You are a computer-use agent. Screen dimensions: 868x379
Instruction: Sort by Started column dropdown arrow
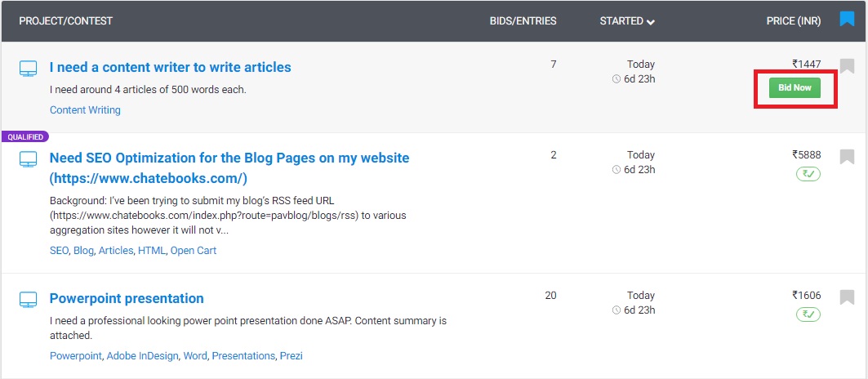tap(651, 22)
